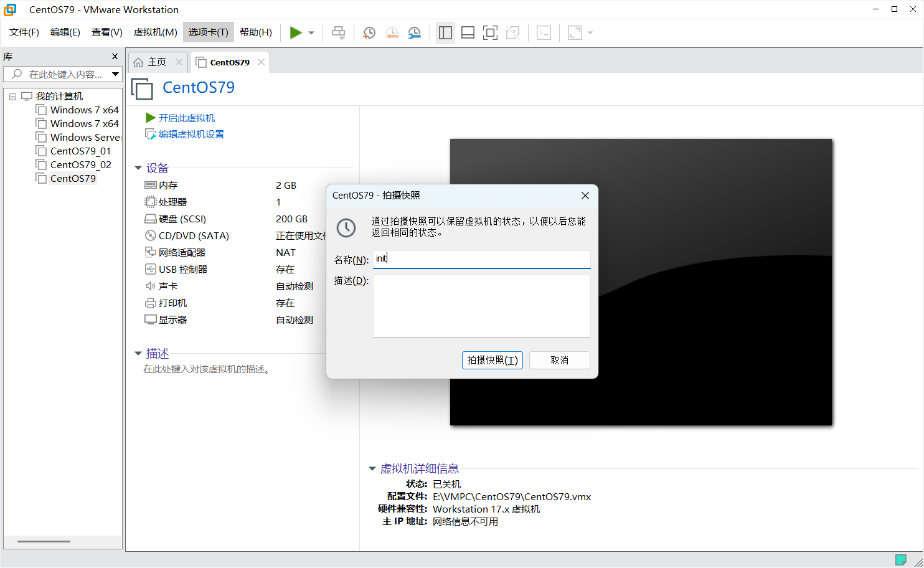The image size is (924, 568).
Task: Open the snapshot manager wrench-clock icon
Action: click(414, 33)
